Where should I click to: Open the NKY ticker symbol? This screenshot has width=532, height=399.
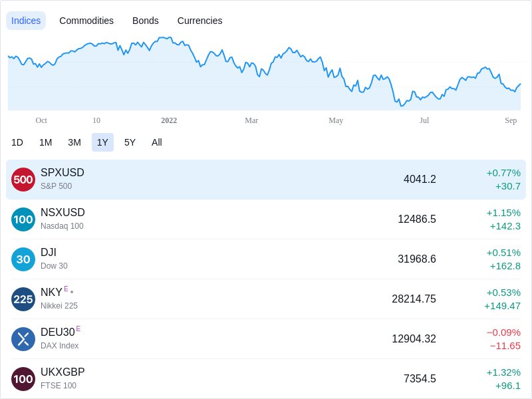tap(51, 292)
